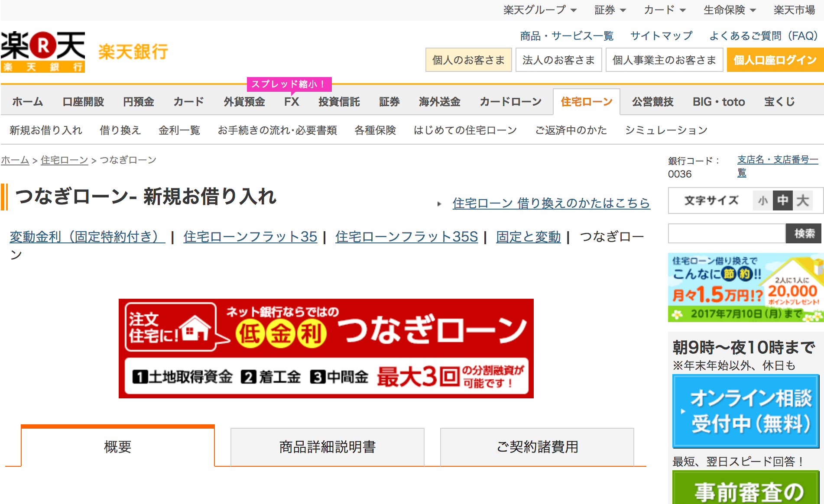
Task: Open 商品・サービス一覧 link
Action: point(567,36)
